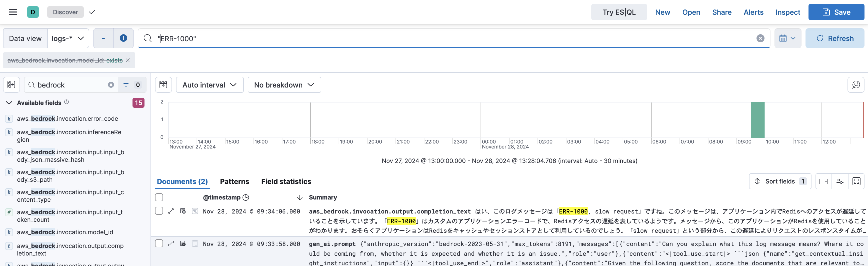The image size is (868, 266).
Task: Open the Auto interval dropdown
Action: [x=209, y=84]
